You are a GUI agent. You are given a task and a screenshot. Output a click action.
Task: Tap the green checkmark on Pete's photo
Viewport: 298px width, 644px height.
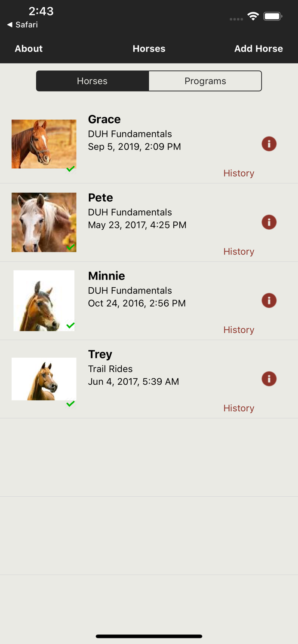click(71, 248)
